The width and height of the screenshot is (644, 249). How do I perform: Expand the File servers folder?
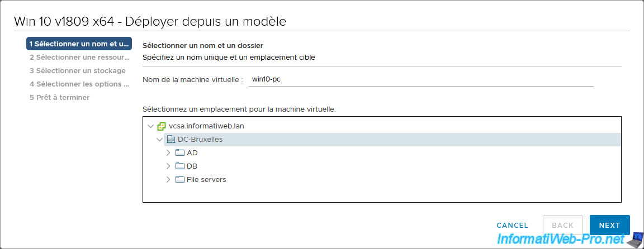pos(168,180)
